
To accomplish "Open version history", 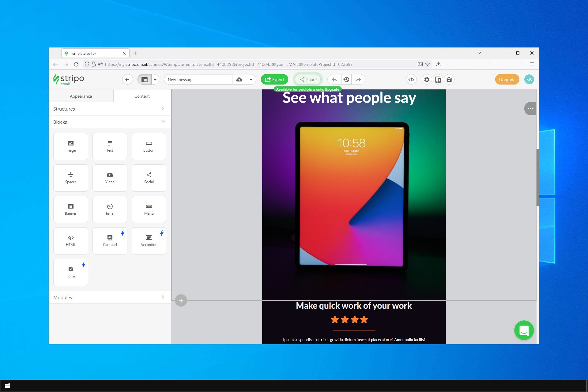I will (x=346, y=80).
